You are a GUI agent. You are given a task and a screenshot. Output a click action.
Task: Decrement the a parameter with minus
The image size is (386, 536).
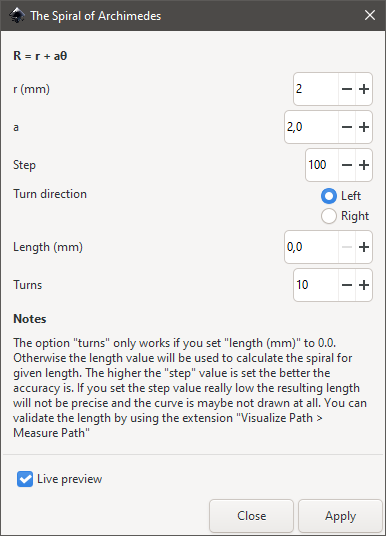pos(347,127)
